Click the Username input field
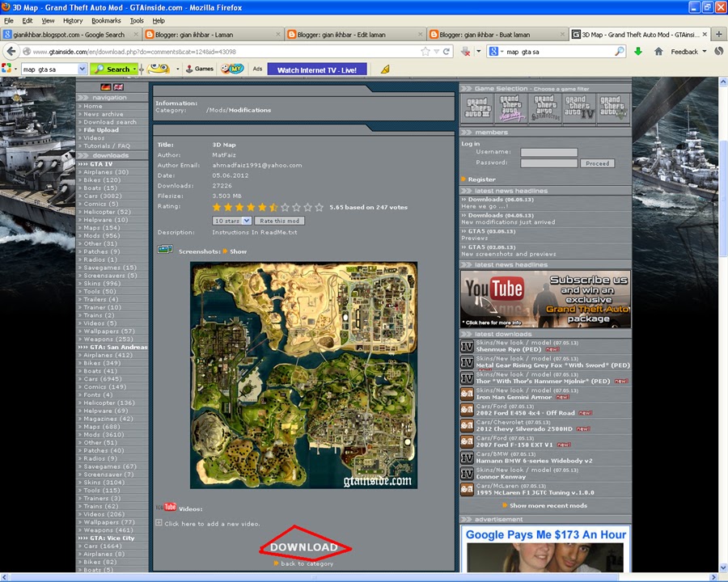This screenshot has height=582, width=728. (548, 152)
